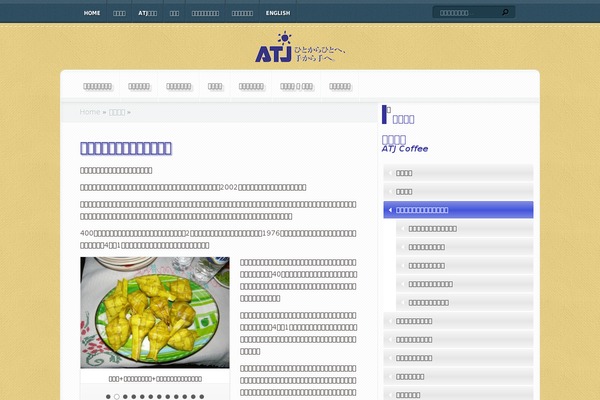Click the food plate slideshow photo

155,312
